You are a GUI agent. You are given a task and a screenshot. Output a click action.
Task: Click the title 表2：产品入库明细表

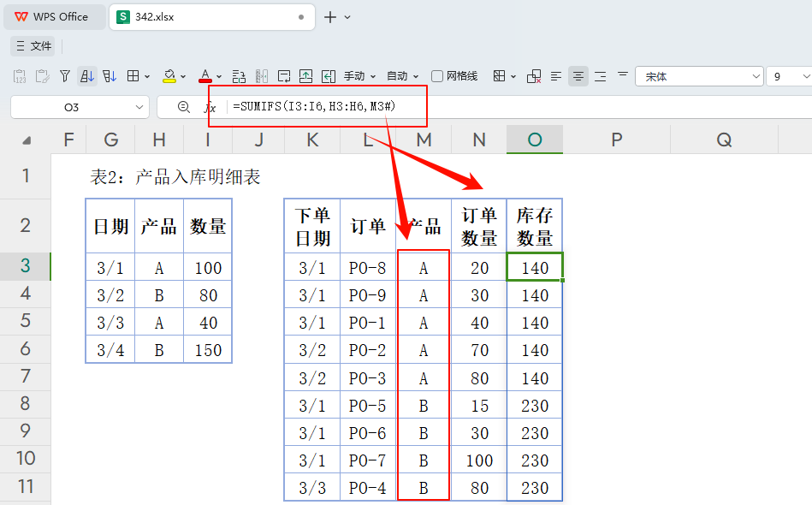pos(175,177)
